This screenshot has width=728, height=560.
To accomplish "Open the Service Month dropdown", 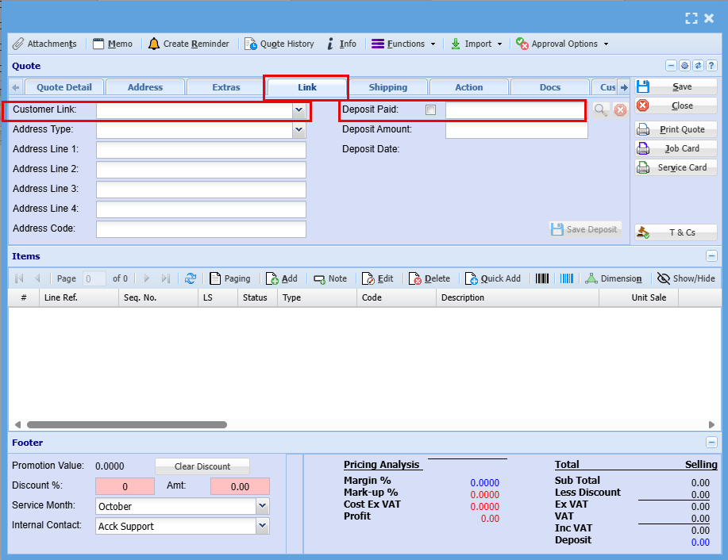I will tap(263, 506).
